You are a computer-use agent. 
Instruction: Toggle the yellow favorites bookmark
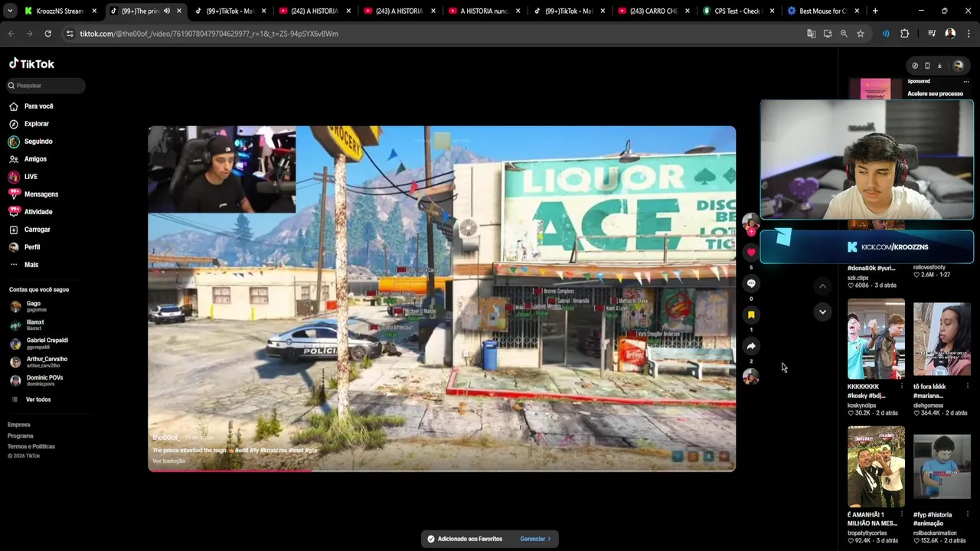751,315
